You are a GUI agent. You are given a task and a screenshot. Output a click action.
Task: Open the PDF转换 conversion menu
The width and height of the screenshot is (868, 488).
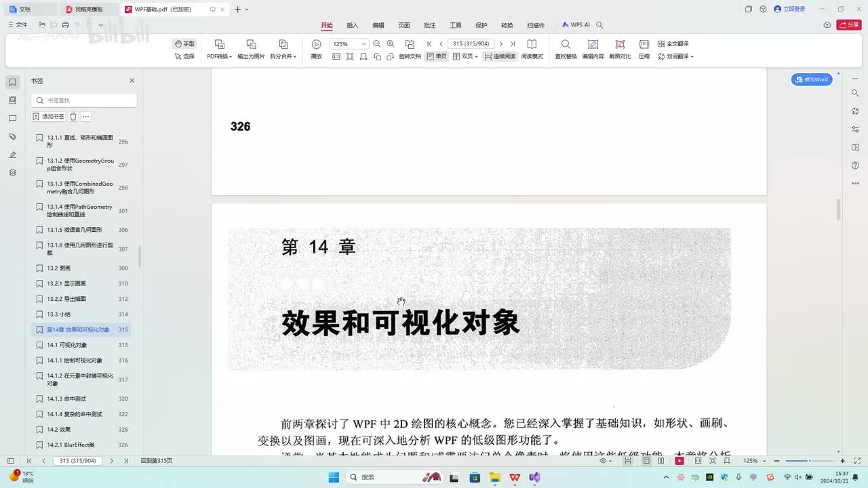(x=219, y=50)
